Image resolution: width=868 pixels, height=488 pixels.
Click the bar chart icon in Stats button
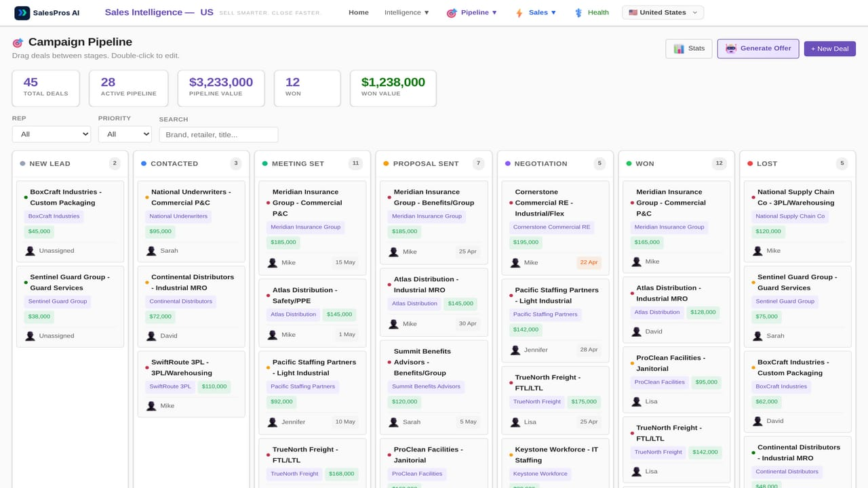tap(679, 49)
